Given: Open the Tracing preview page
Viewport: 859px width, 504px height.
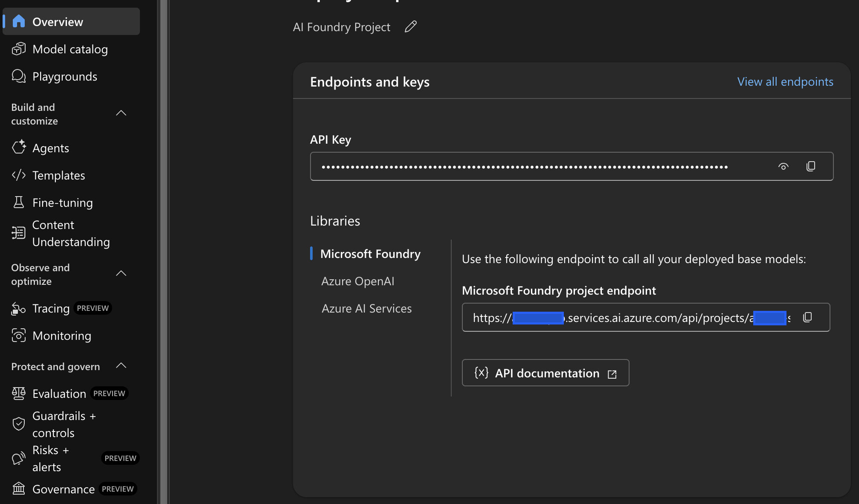Looking at the screenshot, I should coord(51,308).
